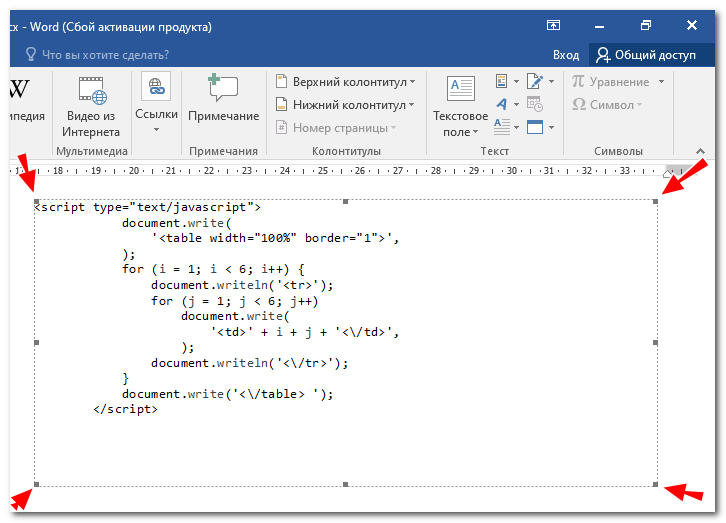Open the Номер страницы page number menu
This screenshot has height=523, width=726.
(336, 128)
